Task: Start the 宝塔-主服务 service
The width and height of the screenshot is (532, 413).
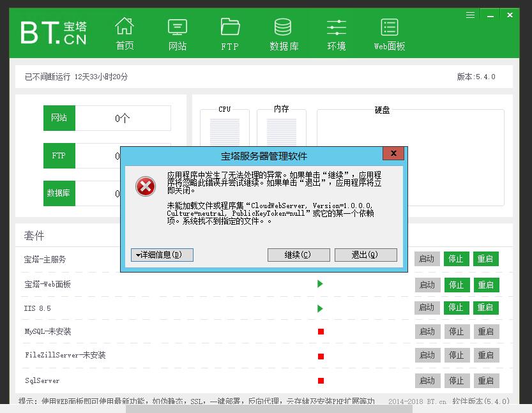Action: coord(427,259)
